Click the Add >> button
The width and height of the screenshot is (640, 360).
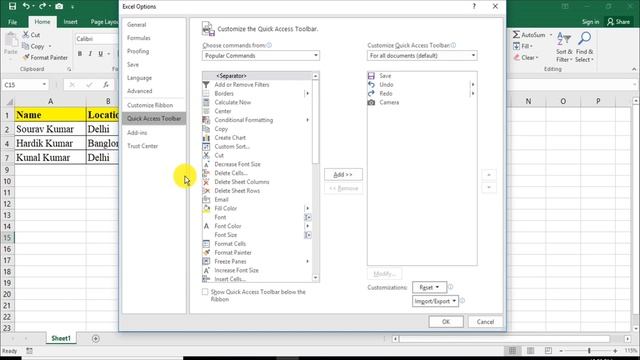click(x=343, y=175)
